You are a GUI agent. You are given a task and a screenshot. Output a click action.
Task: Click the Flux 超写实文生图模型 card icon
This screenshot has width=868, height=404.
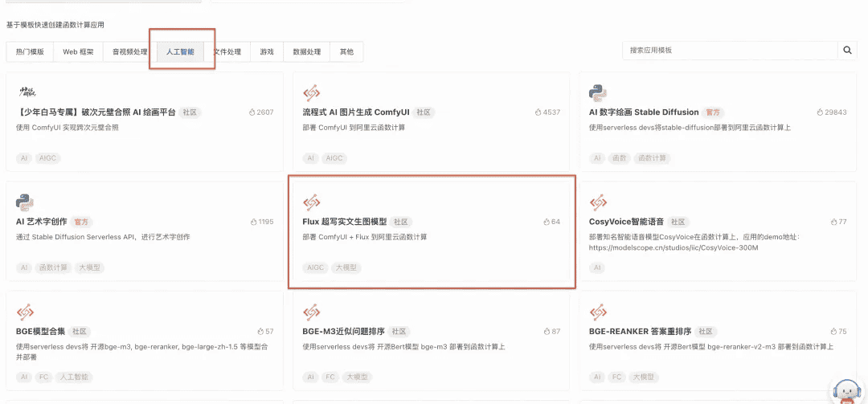(311, 202)
